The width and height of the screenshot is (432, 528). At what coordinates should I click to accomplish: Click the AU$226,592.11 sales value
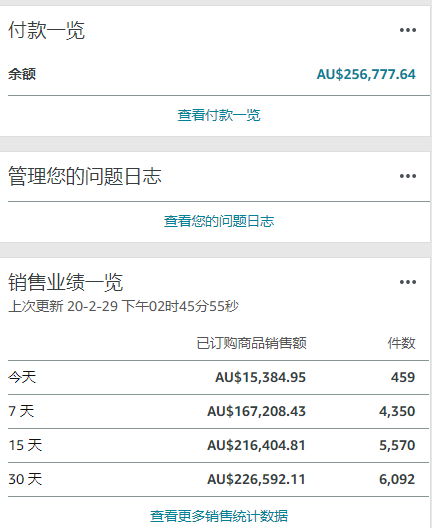click(256, 479)
